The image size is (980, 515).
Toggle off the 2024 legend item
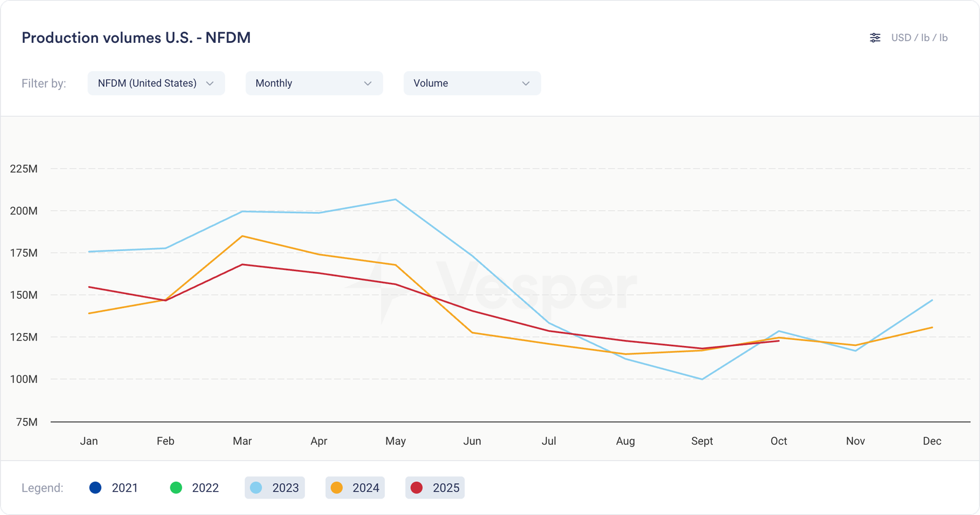[x=355, y=488]
